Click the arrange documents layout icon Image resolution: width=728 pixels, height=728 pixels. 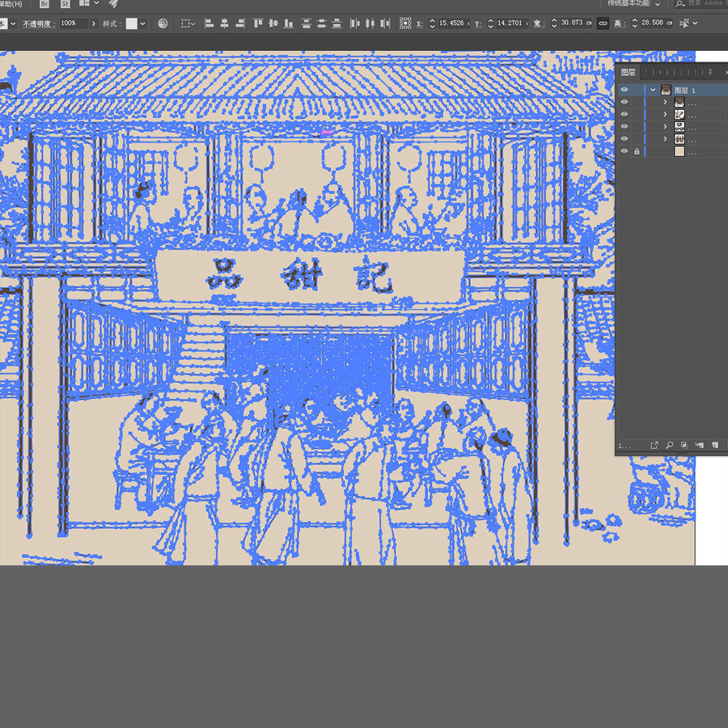pos(84,2)
